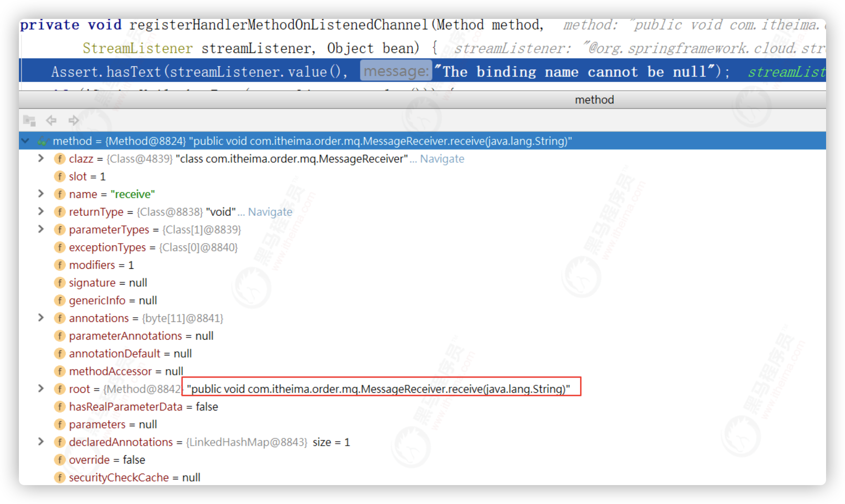
Task: Expand the annotations byte array node
Action: pyautogui.click(x=41, y=318)
